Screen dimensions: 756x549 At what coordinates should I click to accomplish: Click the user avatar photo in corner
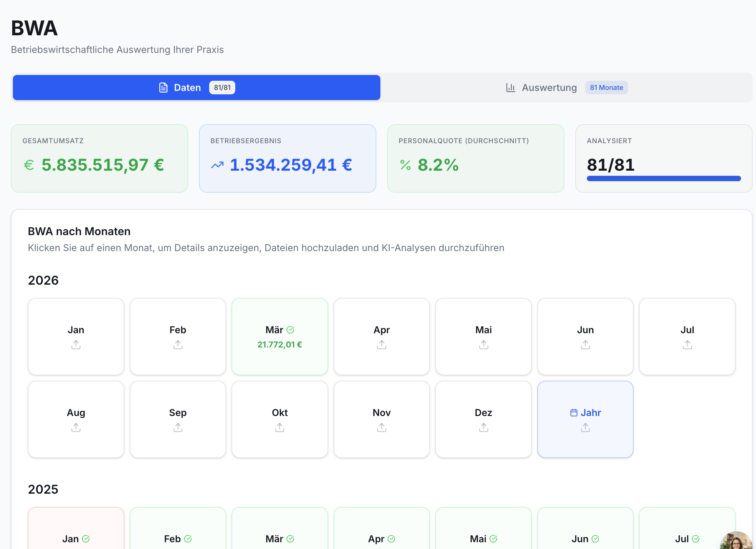tap(736, 540)
